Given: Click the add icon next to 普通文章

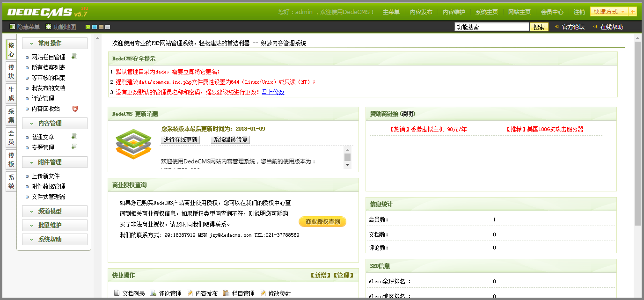Looking at the screenshot, I should point(74,137).
